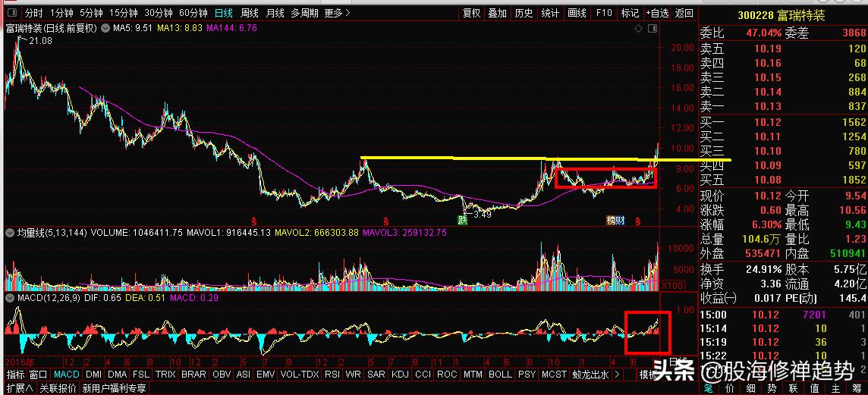Click the 标记 mark button

pyautogui.click(x=630, y=13)
